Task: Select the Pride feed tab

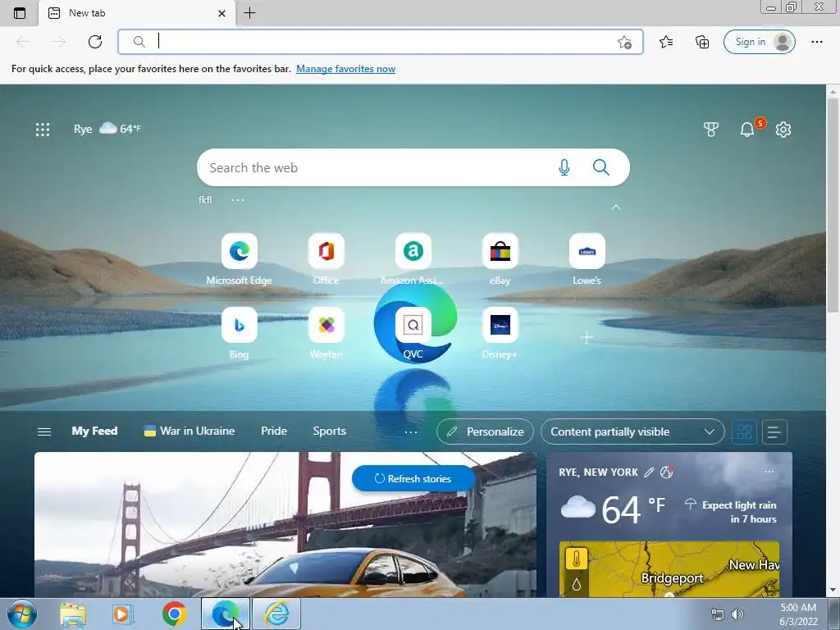Action: [274, 431]
